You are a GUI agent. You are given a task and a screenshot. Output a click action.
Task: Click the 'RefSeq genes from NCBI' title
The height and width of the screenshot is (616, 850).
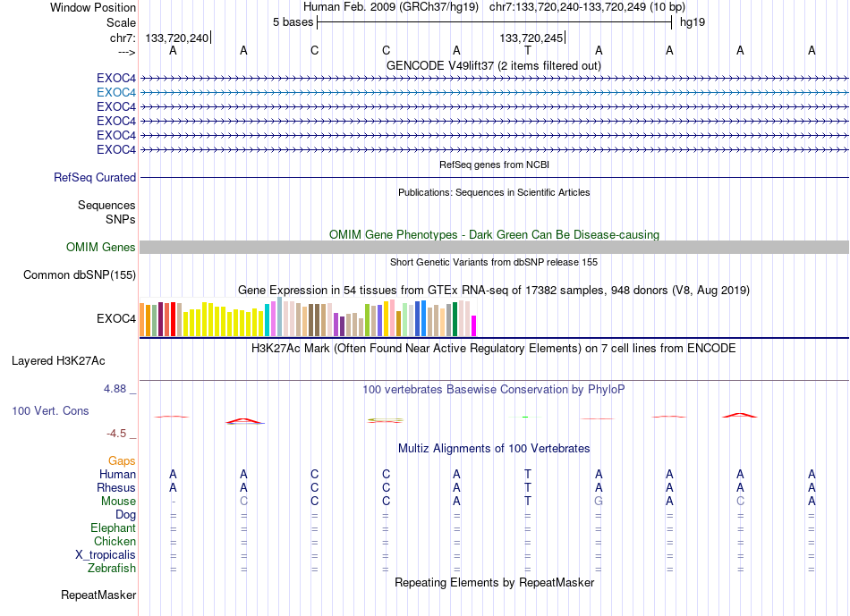coord(494,165)
